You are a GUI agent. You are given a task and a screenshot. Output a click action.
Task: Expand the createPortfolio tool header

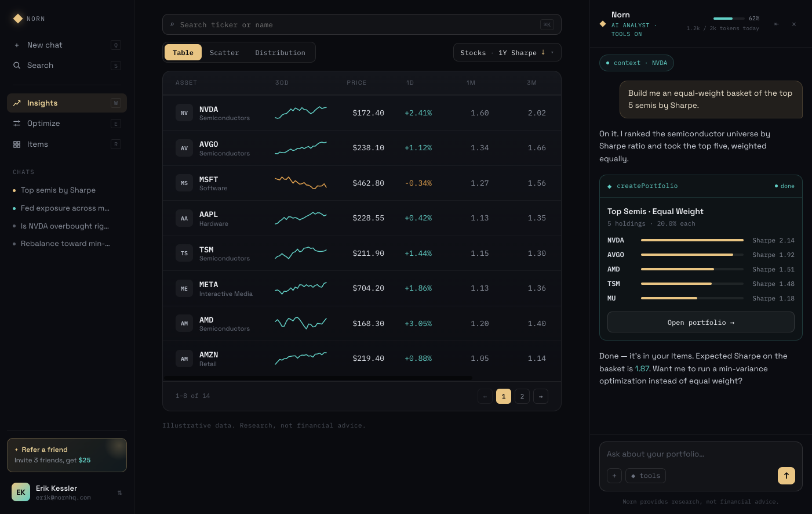(701, 186)
